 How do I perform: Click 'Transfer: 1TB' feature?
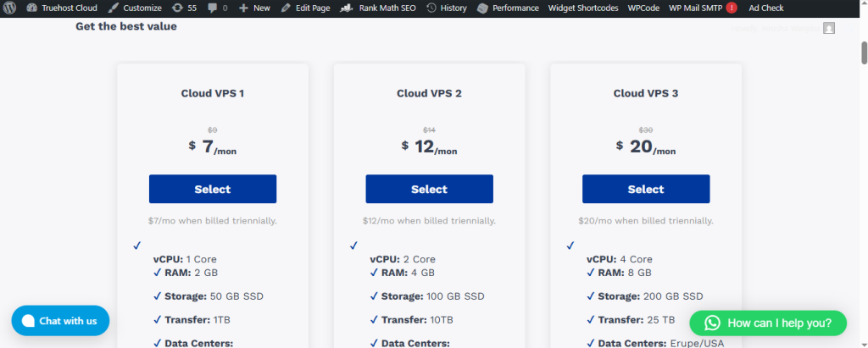(192, 320)
